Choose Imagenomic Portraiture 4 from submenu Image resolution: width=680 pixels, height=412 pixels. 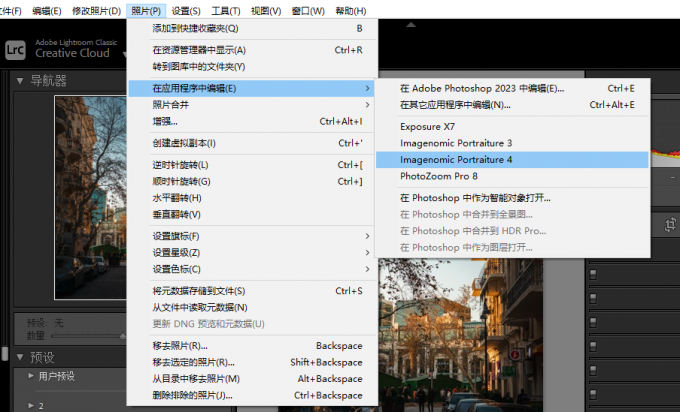[456, 159]
